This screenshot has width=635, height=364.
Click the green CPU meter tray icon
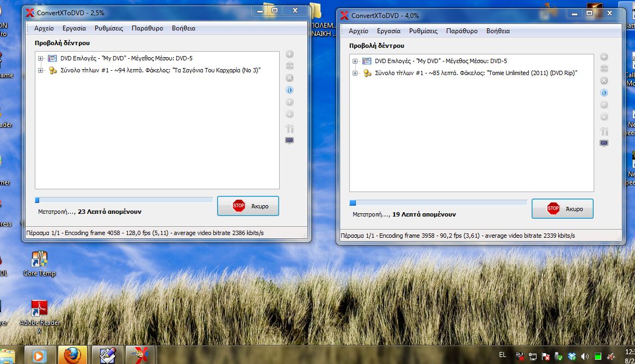[598, 356]
